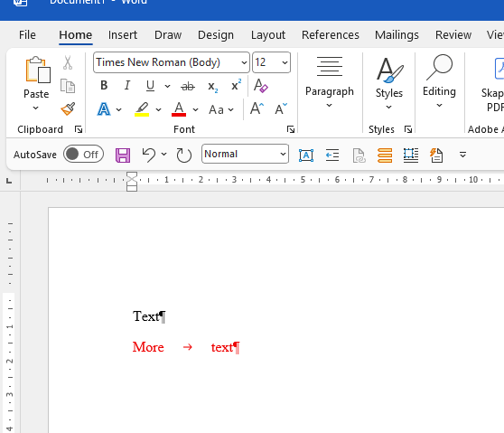This screenshot has width=504, height=433.
Task: Open the Insert tab
Action: pyautogui.click(x=123, y=34)
